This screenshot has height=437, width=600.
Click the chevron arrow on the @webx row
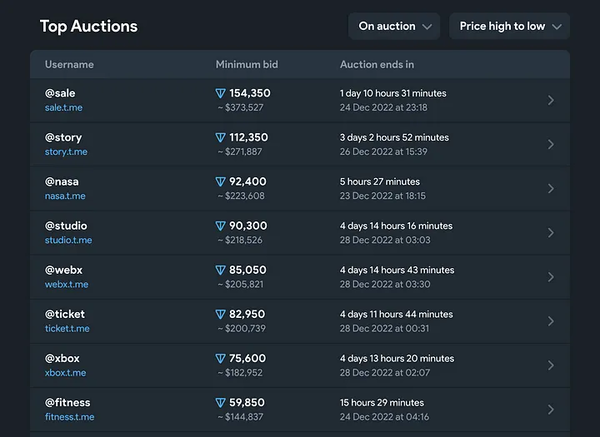coord(551,277)
